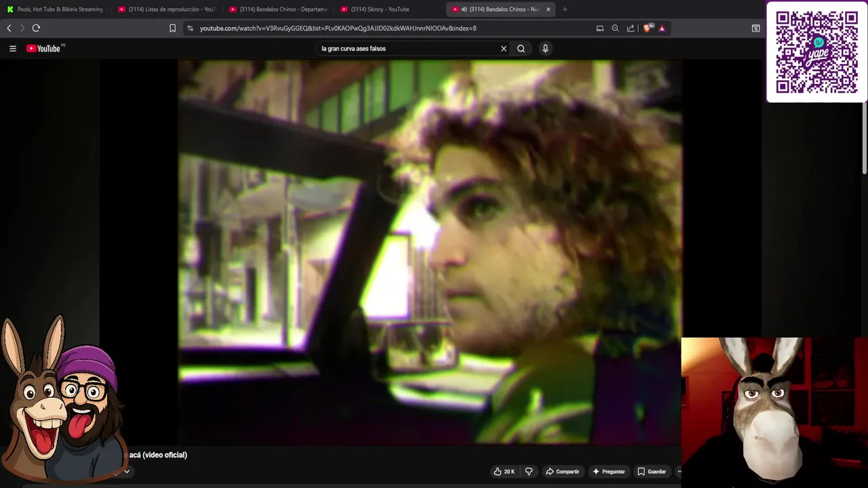Click the zoom magnifier icon in address bar
This screenshot has height=488, width=868.
(615, 28)
